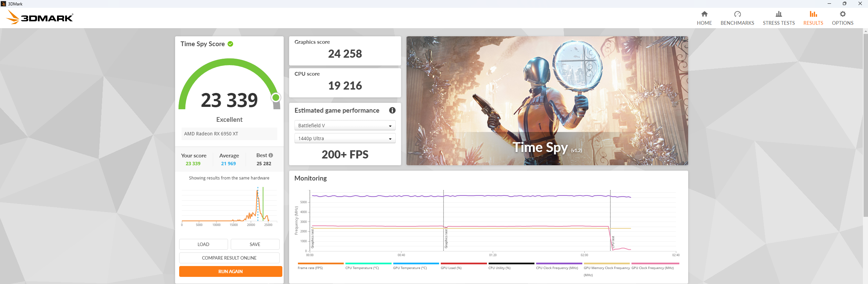Click the 200+ FPS estimate
Viewport: 868px width, 284px height.
point(345,155)
